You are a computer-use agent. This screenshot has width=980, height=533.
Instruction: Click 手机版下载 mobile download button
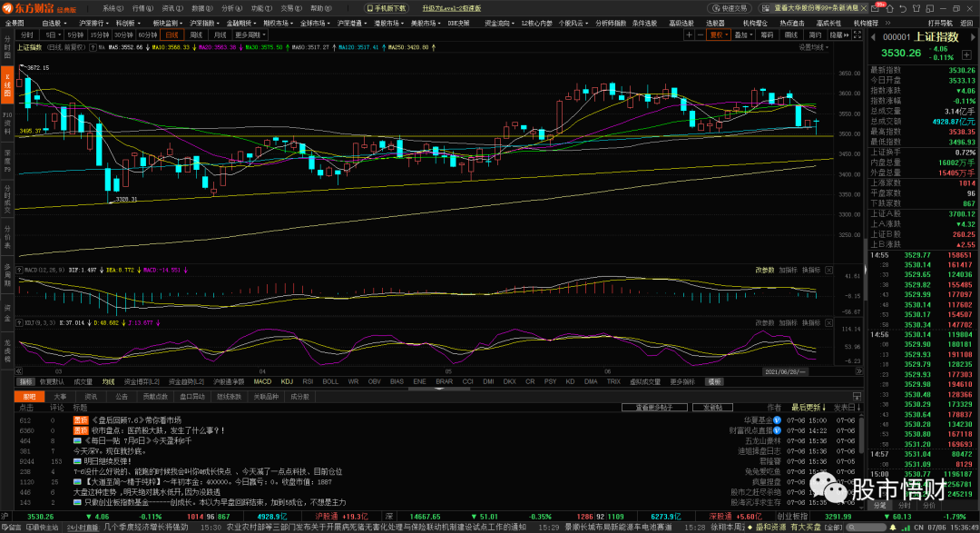pos(387,8)
